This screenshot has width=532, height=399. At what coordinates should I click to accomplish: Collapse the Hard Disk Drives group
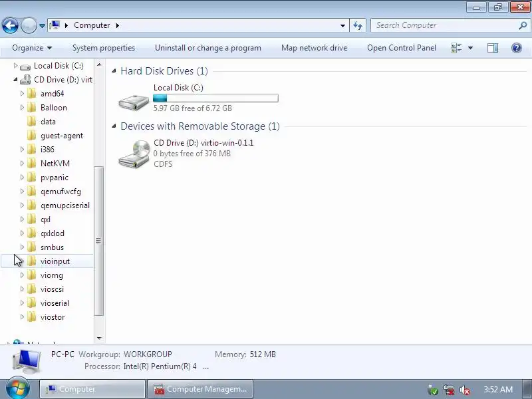coord(114,71)
